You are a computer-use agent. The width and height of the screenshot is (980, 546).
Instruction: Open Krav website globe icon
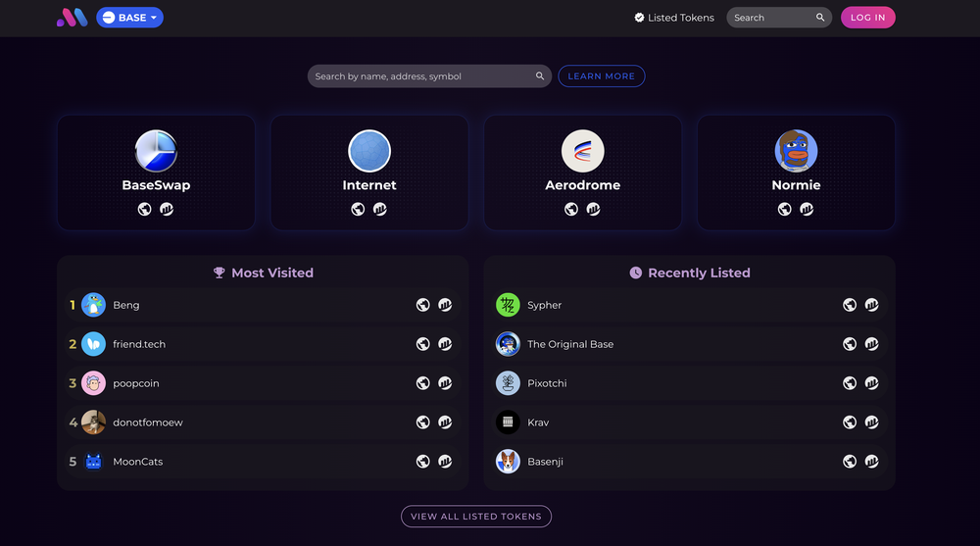850,422
